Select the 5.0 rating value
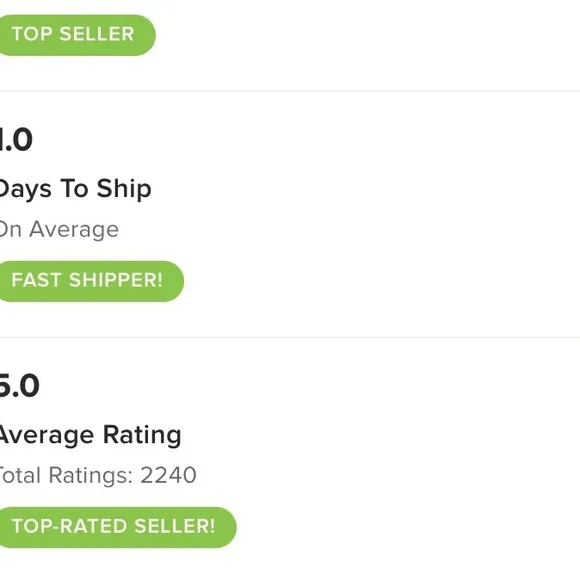The height and width of the screenshot is (580, 580). (x=19, y=386)
